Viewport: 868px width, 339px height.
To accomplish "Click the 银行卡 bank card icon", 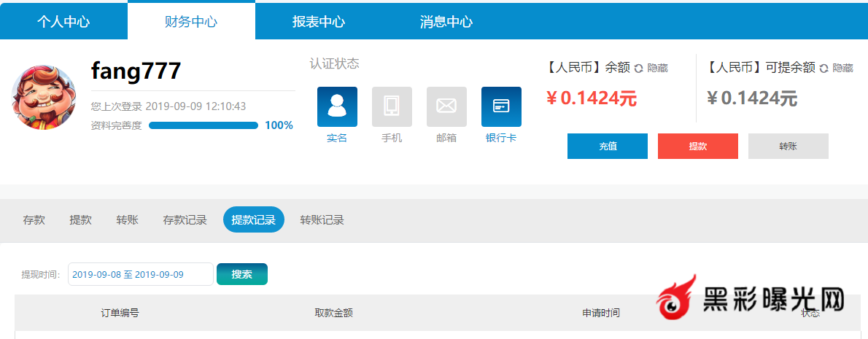I will [x=501, y=106].
